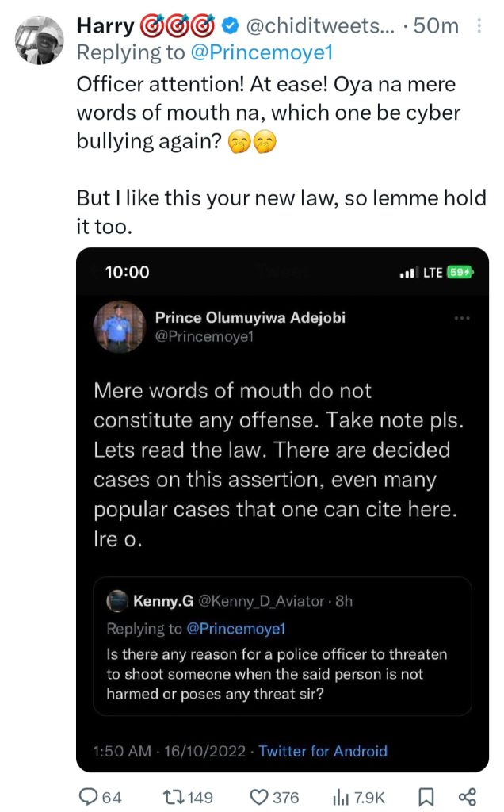504x812 pixels.
Task: Tap the 50m timestamp
Action: click(436, 25)
